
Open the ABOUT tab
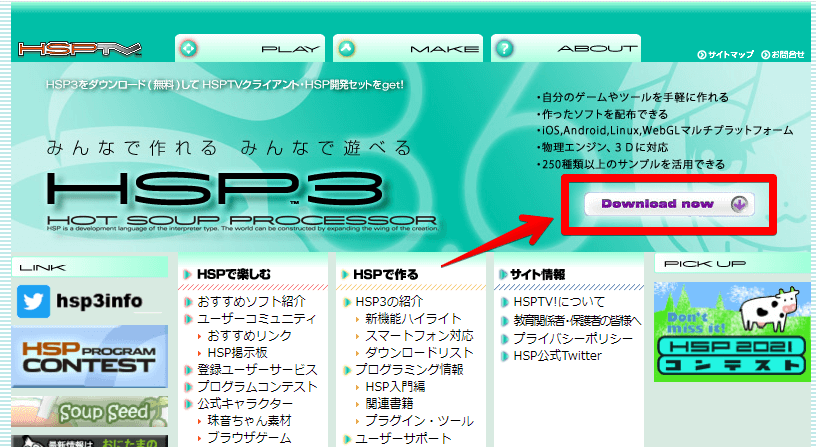(566, 48)
